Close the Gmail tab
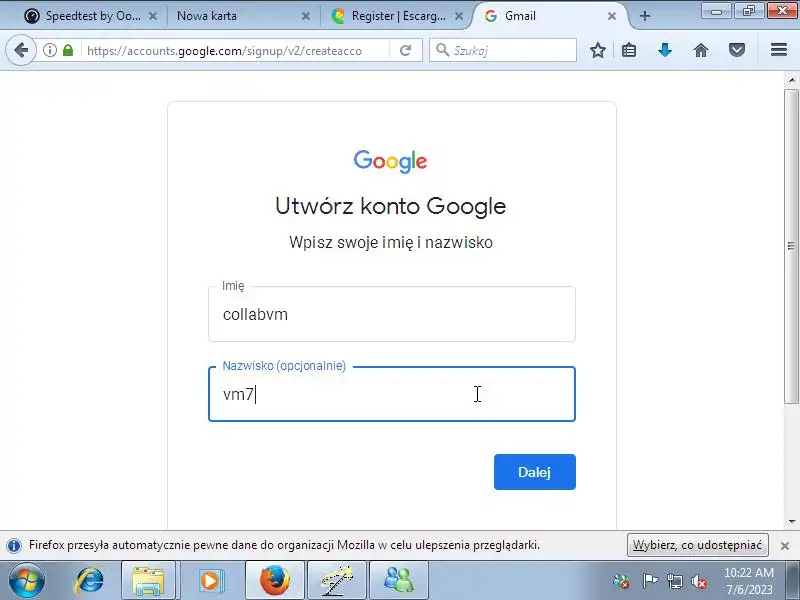The image size is (800, 600). tap(612, 16)
